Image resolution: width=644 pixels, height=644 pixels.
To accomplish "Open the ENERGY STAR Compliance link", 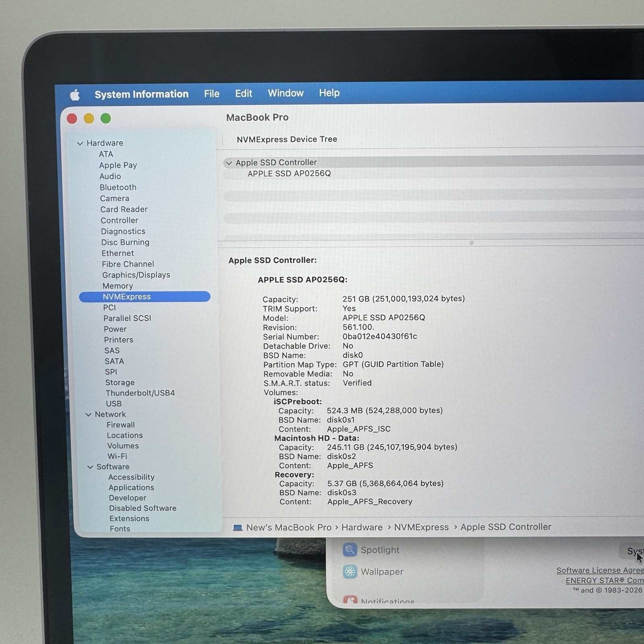I will [x=604, y=580].
